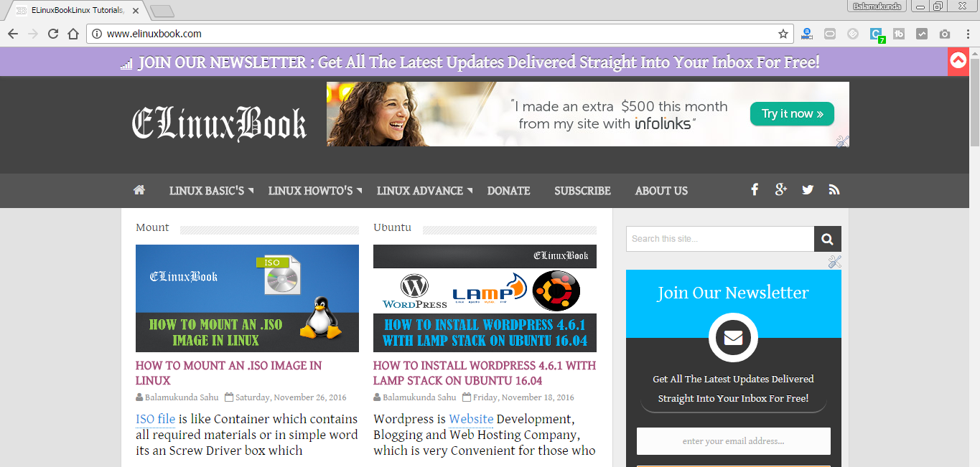Expand the LINUX BASIC'S menu

[x=212, y=191]
